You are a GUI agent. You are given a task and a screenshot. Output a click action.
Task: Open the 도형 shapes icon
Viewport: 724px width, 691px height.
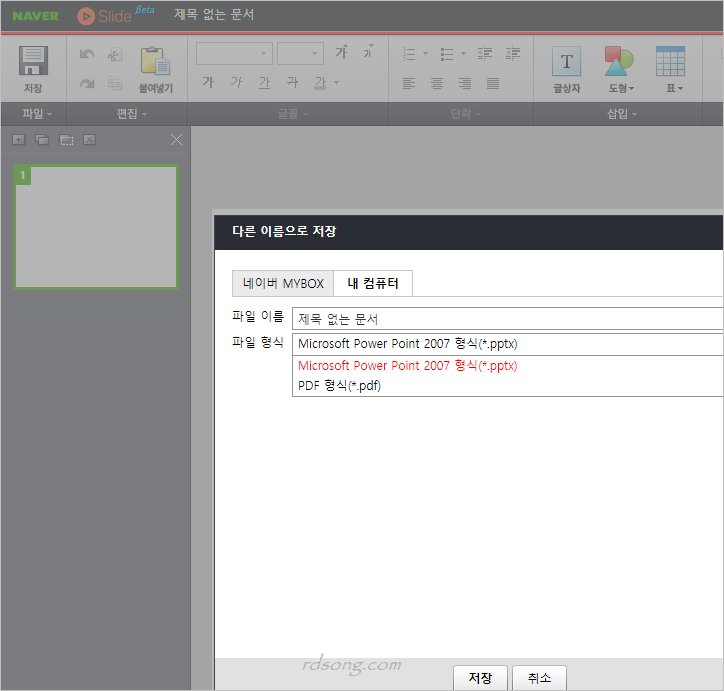pyautogui.click(x=620, y=62)
